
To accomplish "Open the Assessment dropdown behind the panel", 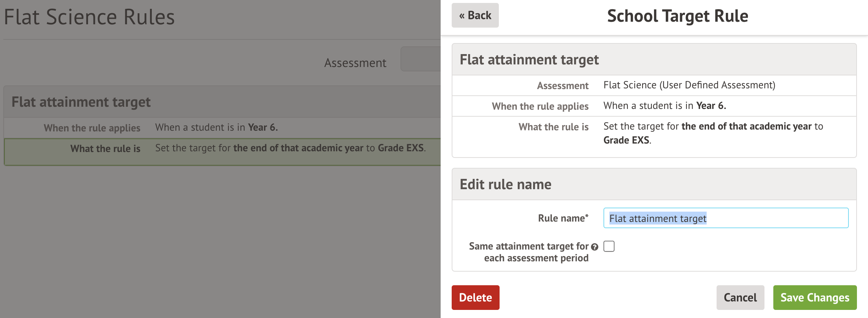I will 421,59.
